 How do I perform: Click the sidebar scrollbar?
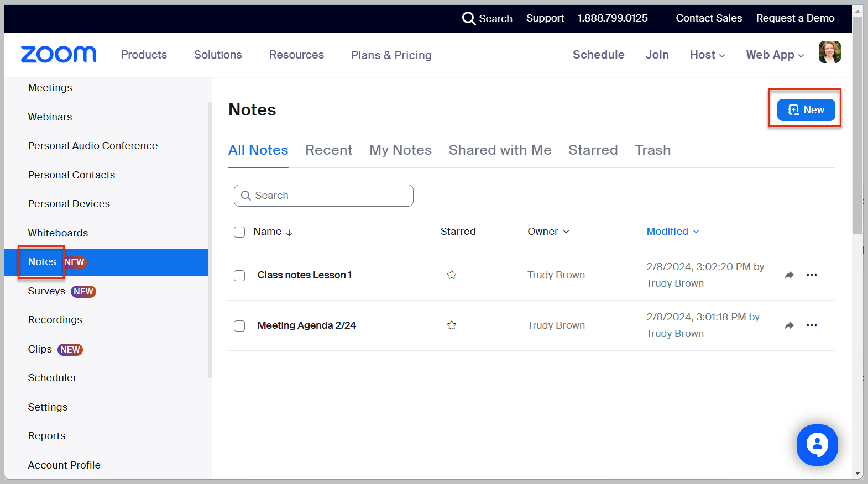point(210,240)
